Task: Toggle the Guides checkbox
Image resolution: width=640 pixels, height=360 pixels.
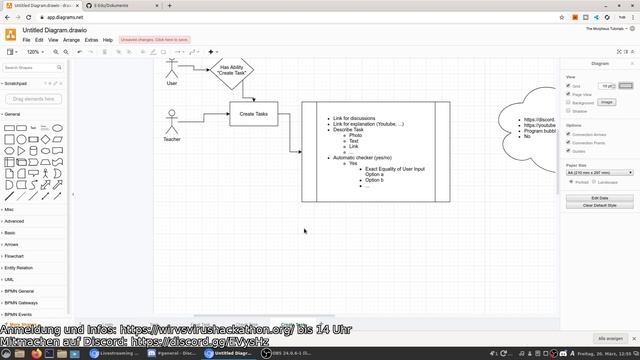Action: (x=568, y=151)
